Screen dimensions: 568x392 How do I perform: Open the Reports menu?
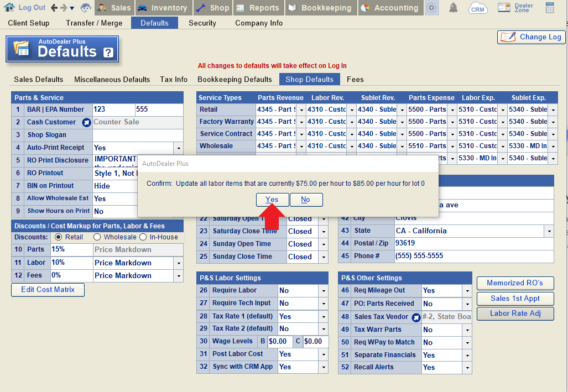coord(258,8)
